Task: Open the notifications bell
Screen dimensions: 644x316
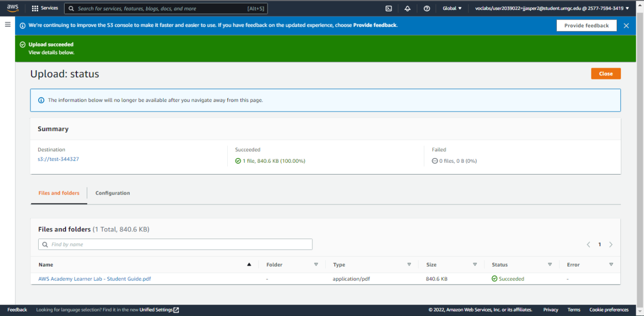Action: click(407, 8)
